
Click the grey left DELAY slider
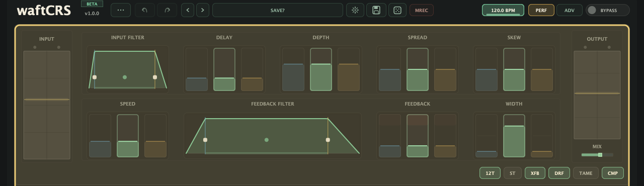tap(197, 69)
